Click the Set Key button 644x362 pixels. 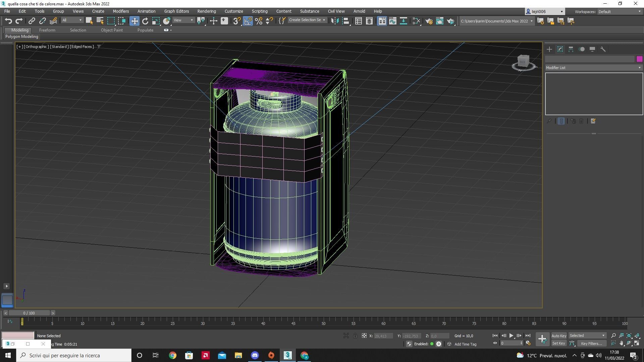click(x=559, y=343)
